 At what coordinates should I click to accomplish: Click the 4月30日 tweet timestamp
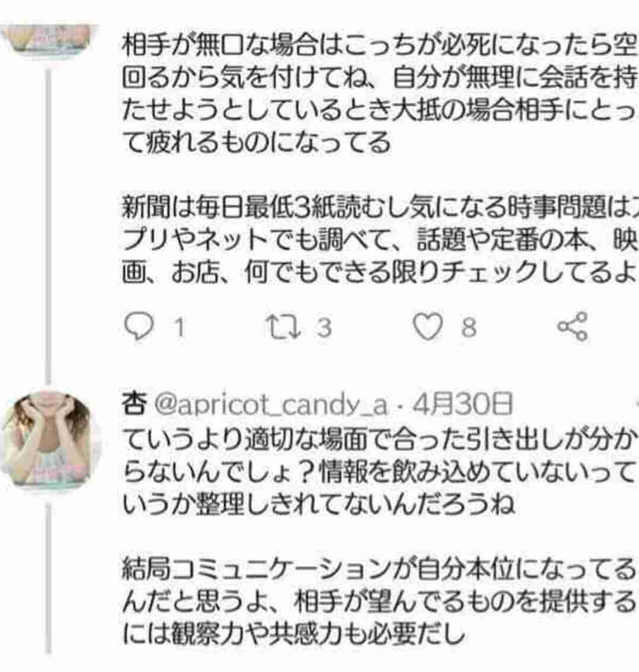click(462, 404)
